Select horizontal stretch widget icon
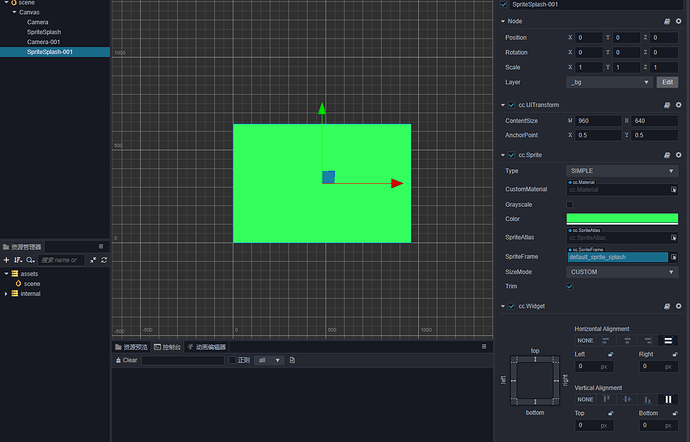This screenshot has width=690, height=442. [x=668, y=340]
